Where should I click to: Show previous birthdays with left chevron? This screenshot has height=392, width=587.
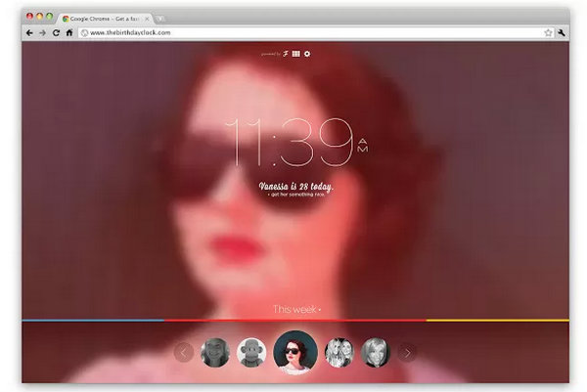click(183, 352)
